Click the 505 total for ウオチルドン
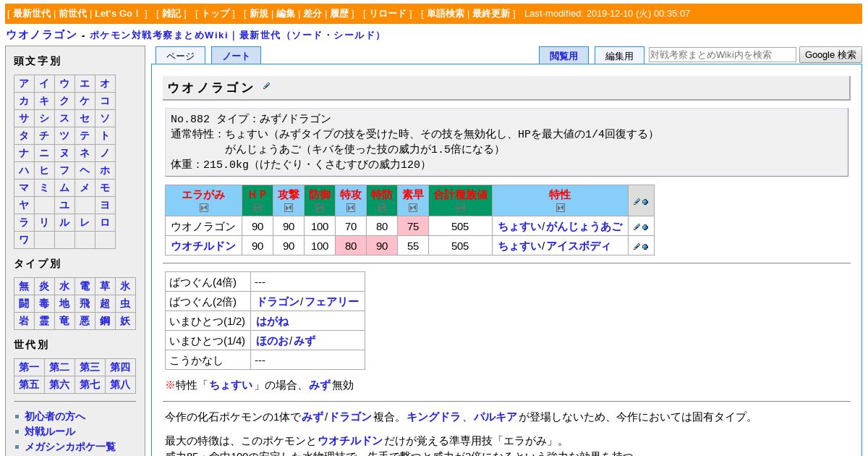Viewport: 868px width, 456px height. pyautogui.click(x=460, y=246)
